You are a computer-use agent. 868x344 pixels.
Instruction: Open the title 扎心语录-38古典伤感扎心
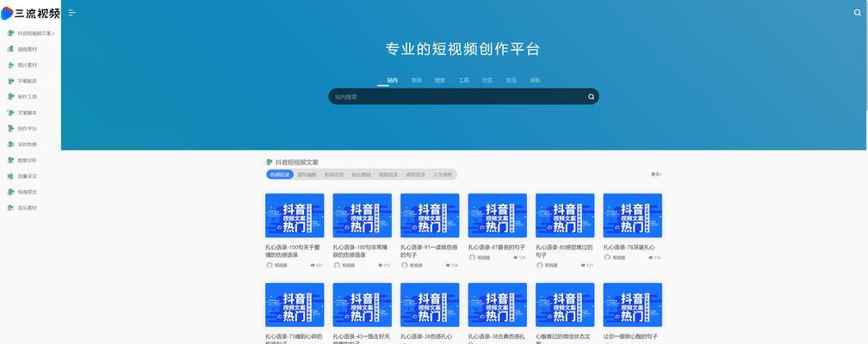point(496,339)
